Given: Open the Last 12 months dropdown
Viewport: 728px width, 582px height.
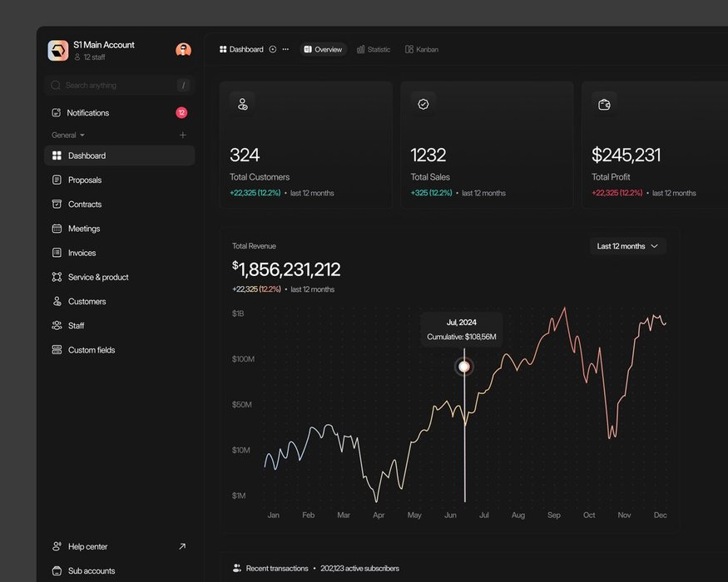Looking at the screenshot, I should [x=627, y=246].
